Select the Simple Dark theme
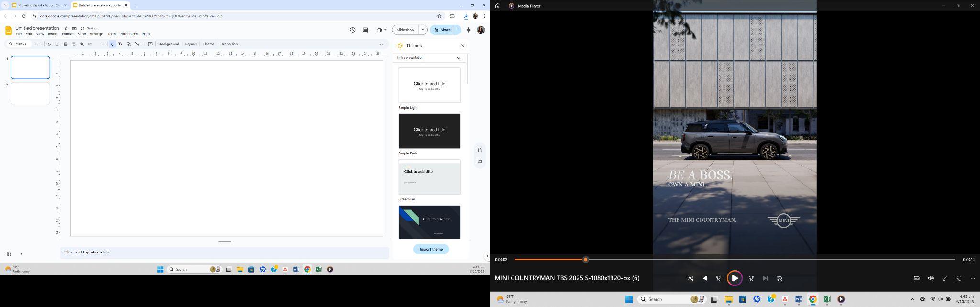 (429, 131)
